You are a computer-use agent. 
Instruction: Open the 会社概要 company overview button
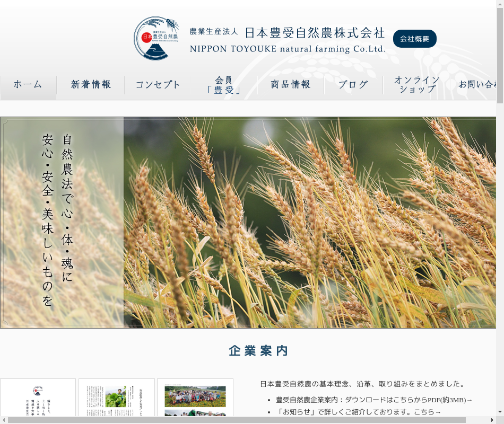click(x=414, y=39)
